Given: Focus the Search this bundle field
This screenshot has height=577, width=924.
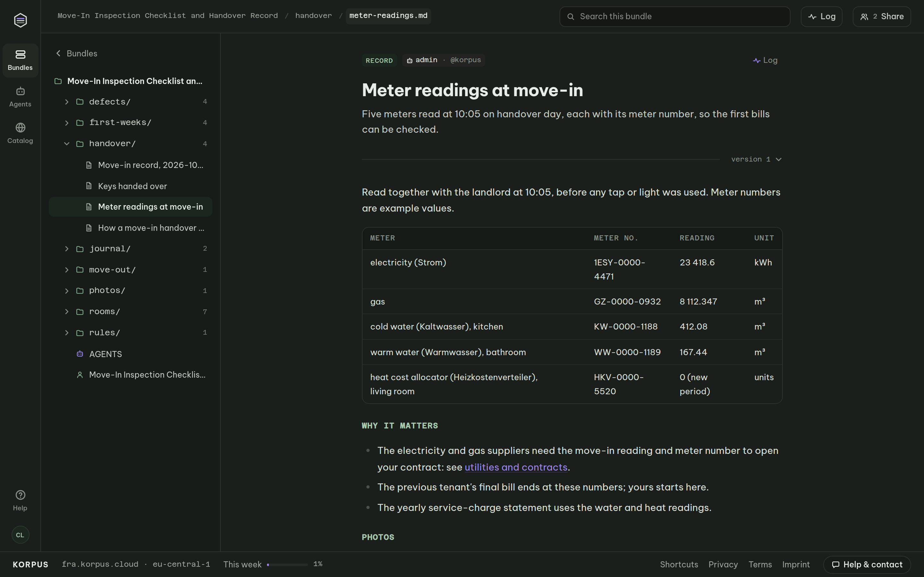Looking at the screenshot, I should coord(675,16).
